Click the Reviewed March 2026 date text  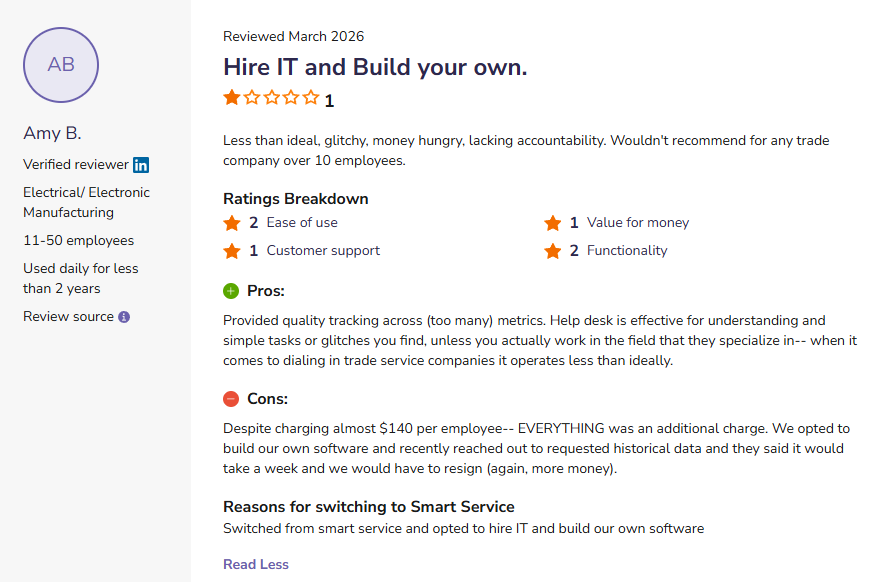point(293,36)
